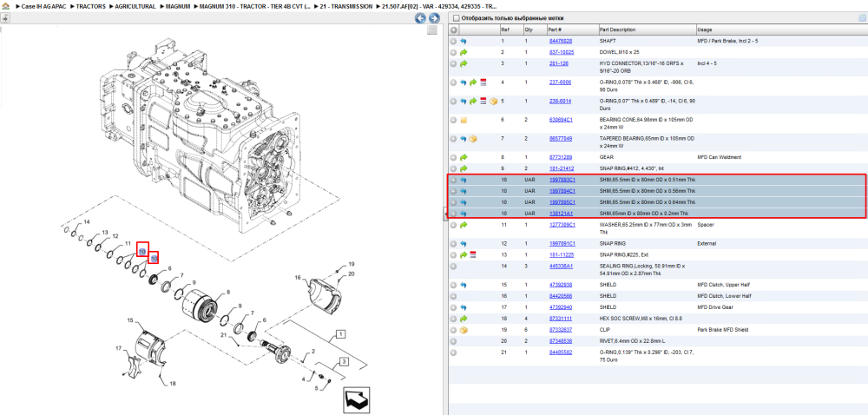868x415 pixels.
Task: Click green arrow icon on O-RING 238-6014 row
Action: 473,102
